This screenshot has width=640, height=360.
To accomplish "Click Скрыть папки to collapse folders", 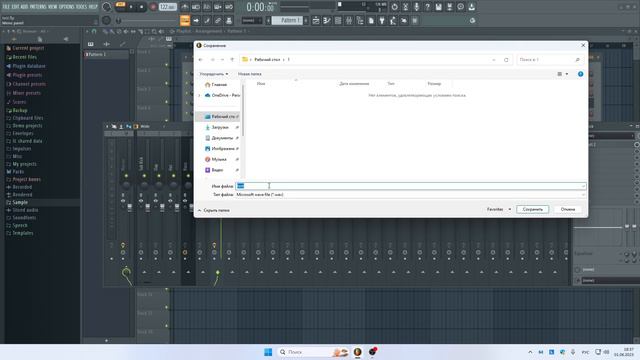I will (x=213, y=210).
